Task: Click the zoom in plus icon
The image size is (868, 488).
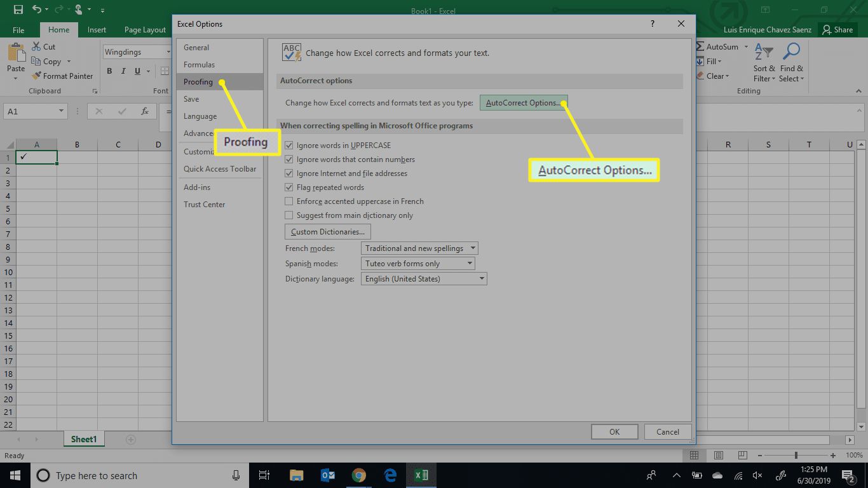Action: tap(833, 456)
